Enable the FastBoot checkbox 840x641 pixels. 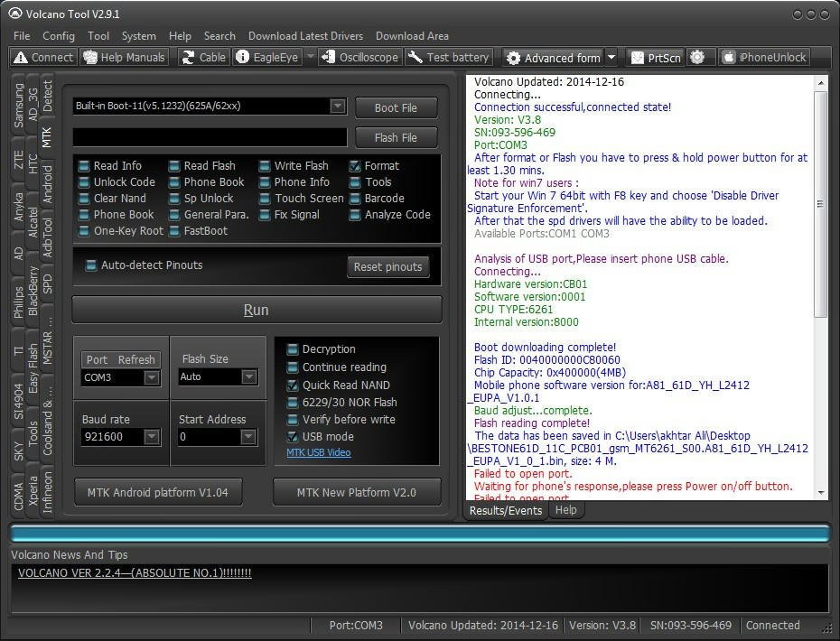174,231
